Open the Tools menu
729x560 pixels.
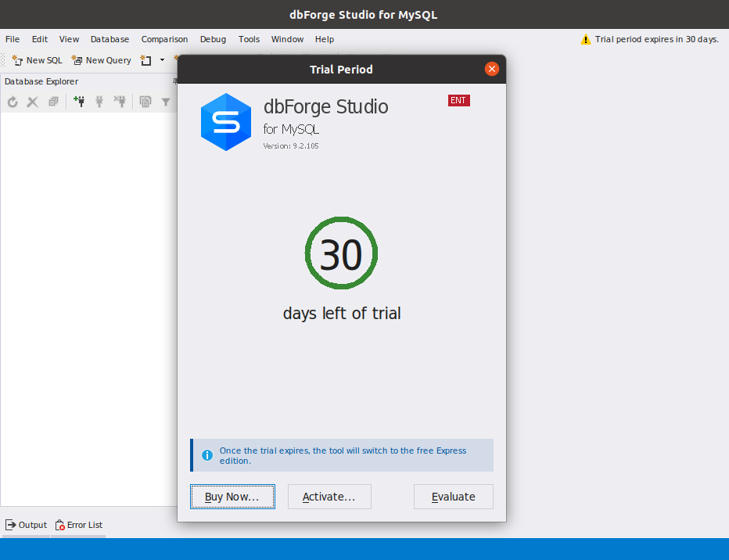point(250,40)
